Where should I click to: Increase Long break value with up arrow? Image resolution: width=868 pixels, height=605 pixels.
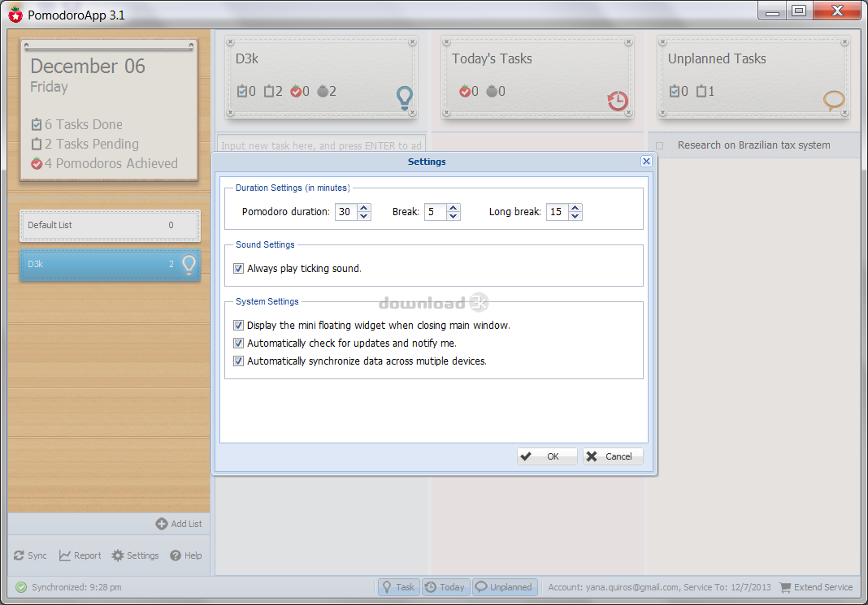click(575, 208)
